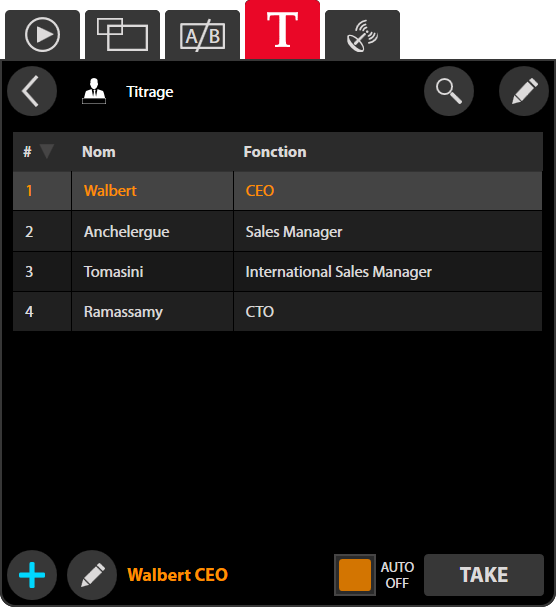
Task: Sort by number using the triangle arrow
Action: point(47,151)
